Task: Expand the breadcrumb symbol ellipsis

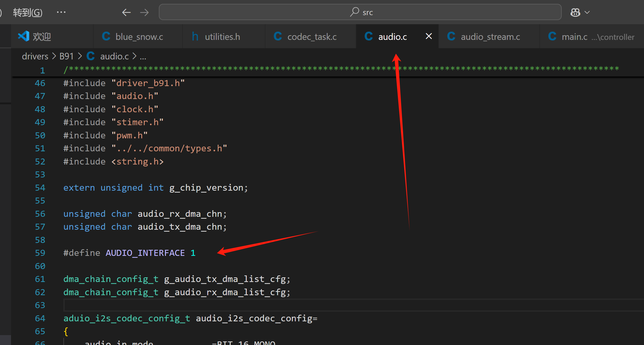Action: (143, 56)
